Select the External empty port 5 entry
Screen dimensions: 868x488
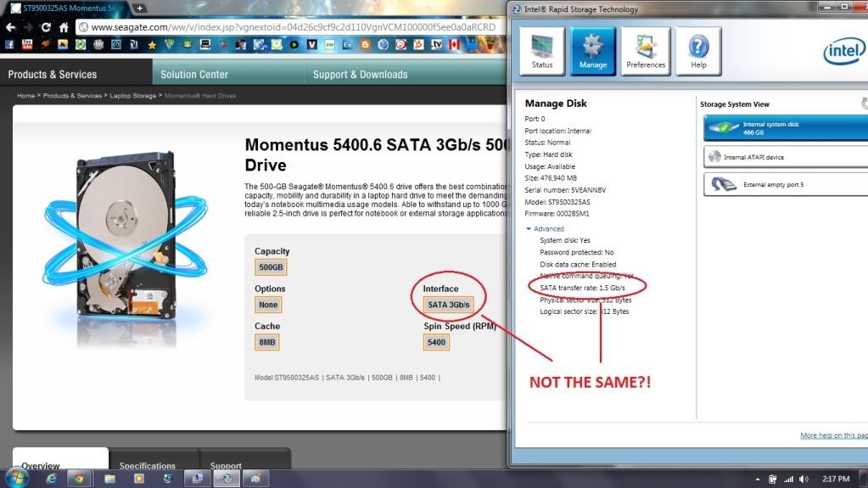pos(786,184)
